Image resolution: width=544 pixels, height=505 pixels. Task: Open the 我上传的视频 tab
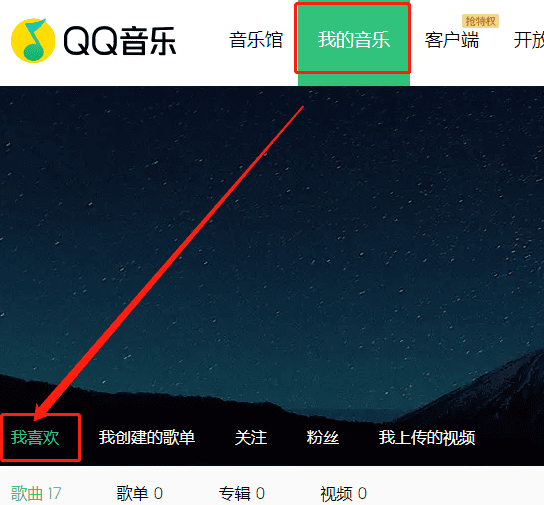pyautogui.click(x=427, y=437)
